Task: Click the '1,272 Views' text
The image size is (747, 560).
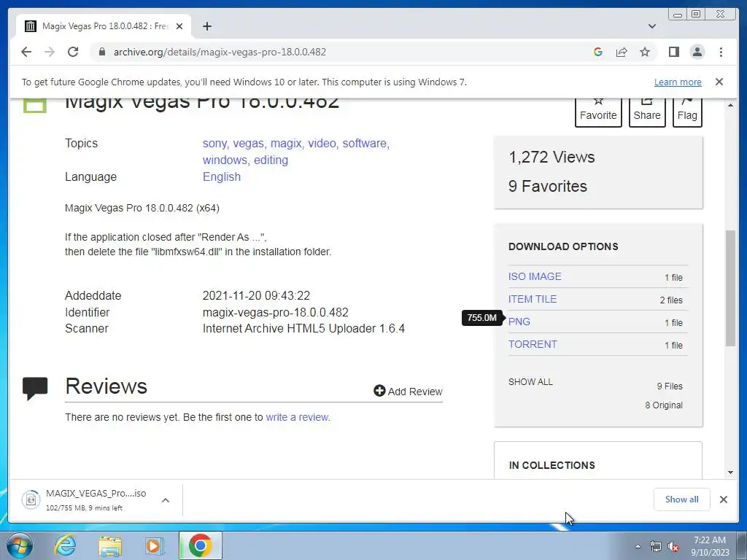Action: coord(551,157)
